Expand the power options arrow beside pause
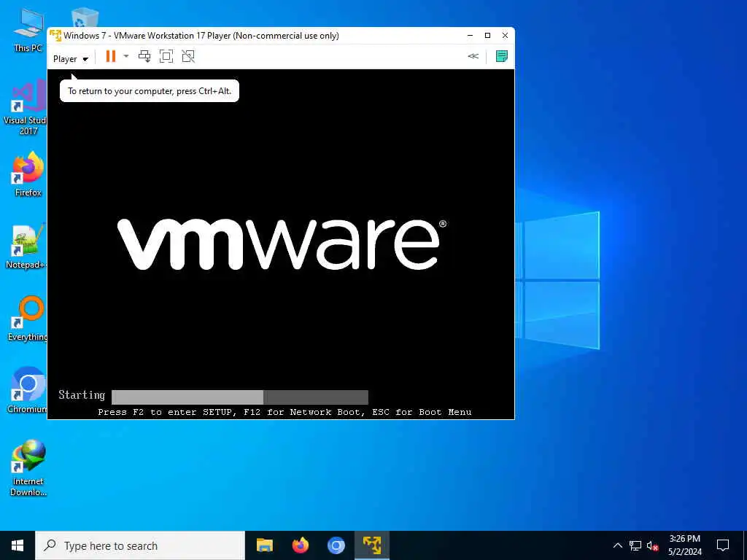This screenshot has height=560, width=747. [125, 56]
